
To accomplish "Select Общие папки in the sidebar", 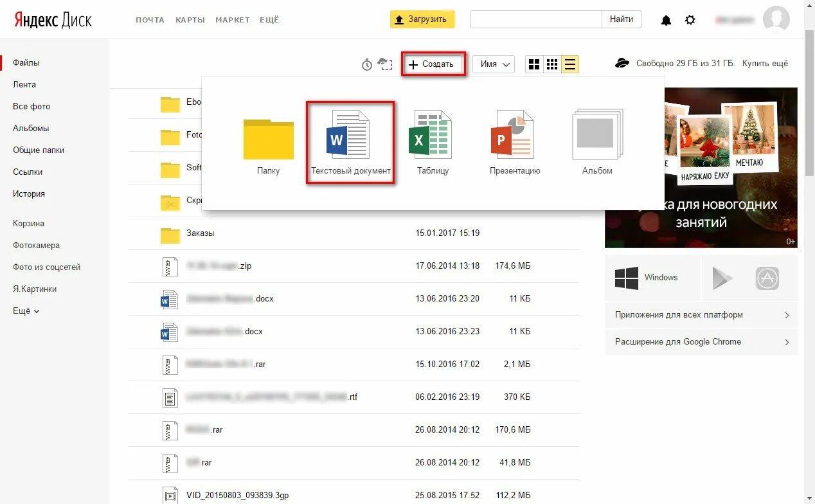I will tap(39, 150).
